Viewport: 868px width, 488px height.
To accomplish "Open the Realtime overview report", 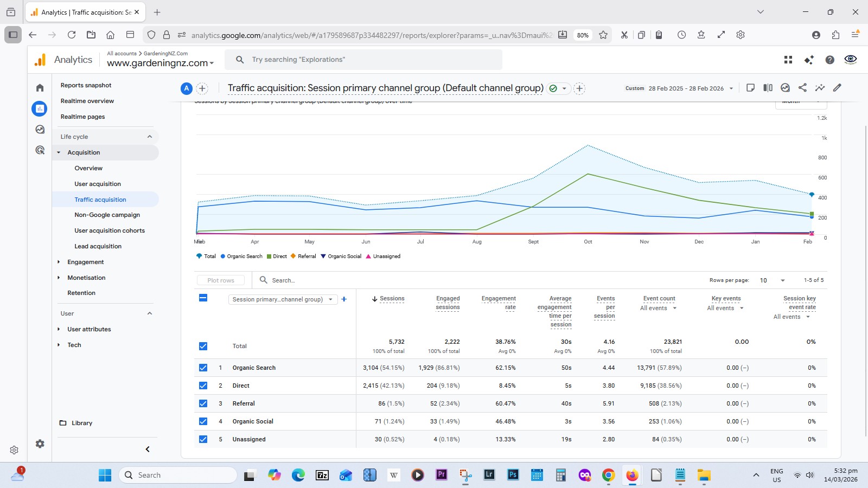I will (87, 101).
